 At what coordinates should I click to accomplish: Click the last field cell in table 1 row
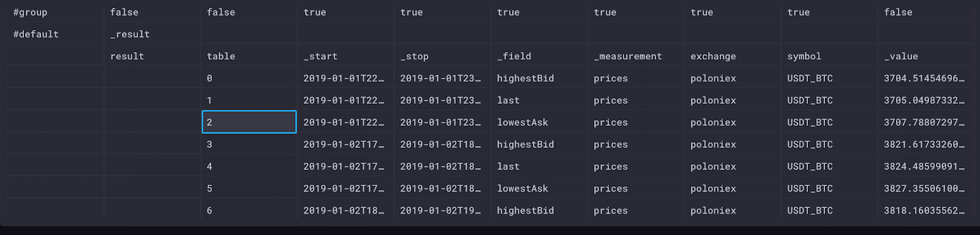[540, 100]
